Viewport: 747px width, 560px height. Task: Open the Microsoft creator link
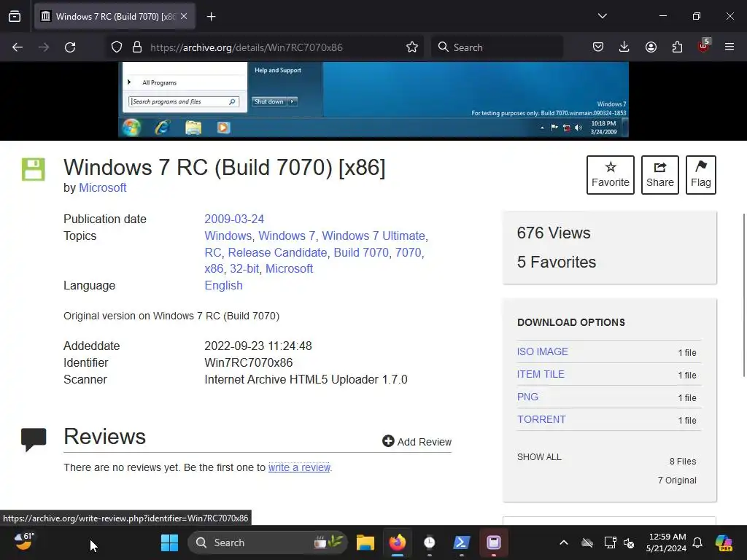[x=102, y=187]
